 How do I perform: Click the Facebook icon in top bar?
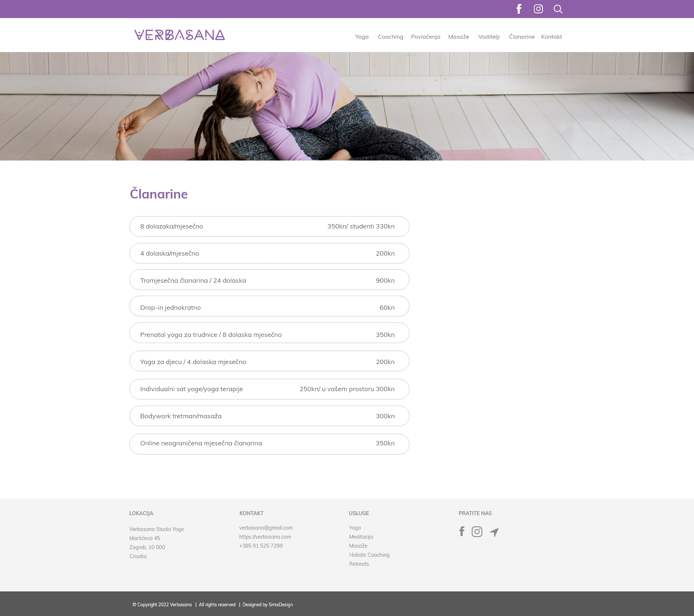click(x=519, y=9)
